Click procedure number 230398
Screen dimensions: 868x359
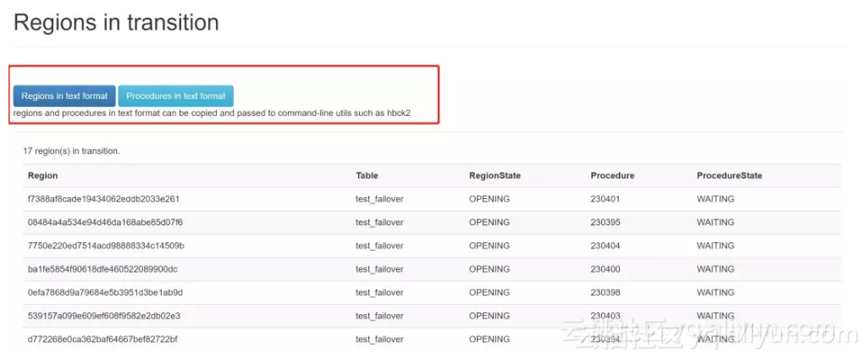(x=605, y=292)
